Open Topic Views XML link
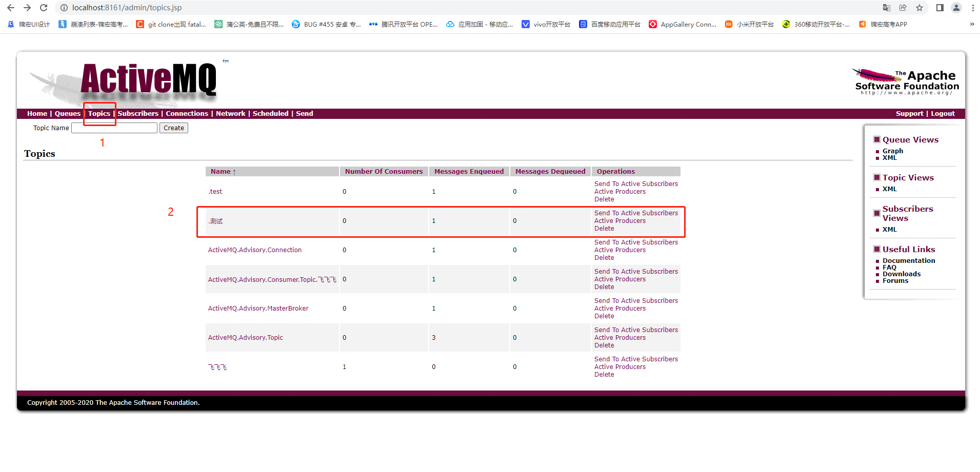The image size is (980, 472). 889,189
